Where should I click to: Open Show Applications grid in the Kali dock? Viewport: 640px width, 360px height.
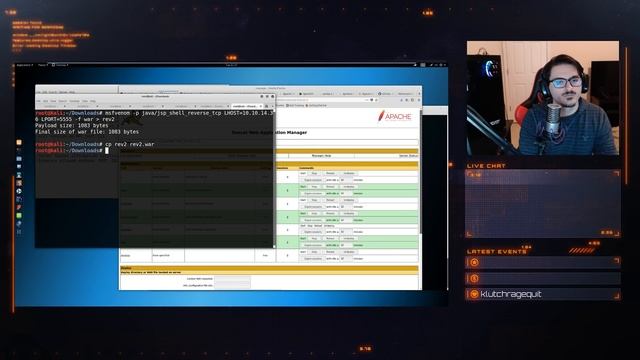click(19, 232)
